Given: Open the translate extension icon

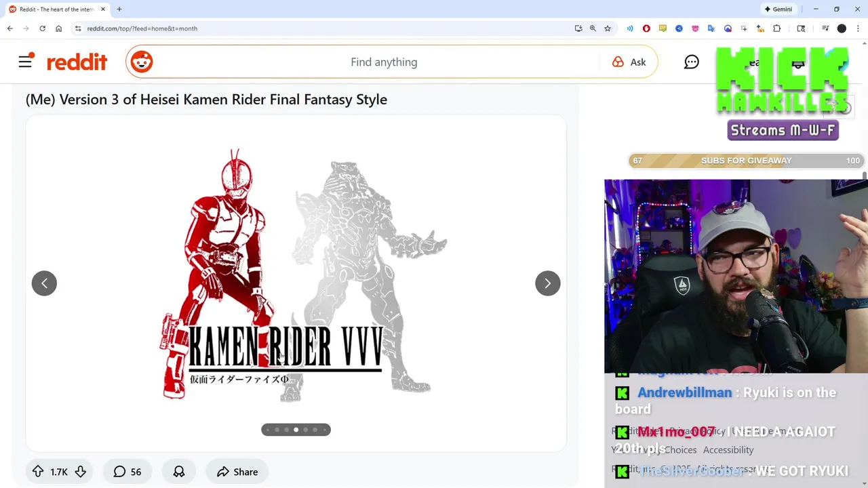Looking at the screenshot, I should [711, 28].
